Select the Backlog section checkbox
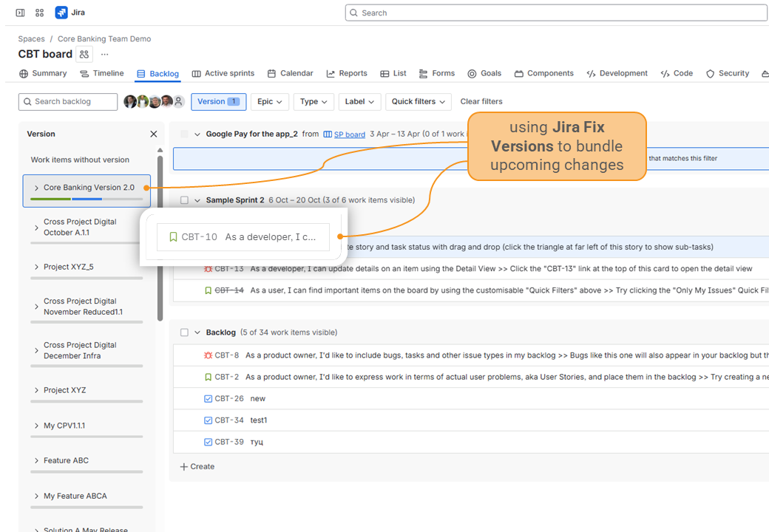 point(183,332)
